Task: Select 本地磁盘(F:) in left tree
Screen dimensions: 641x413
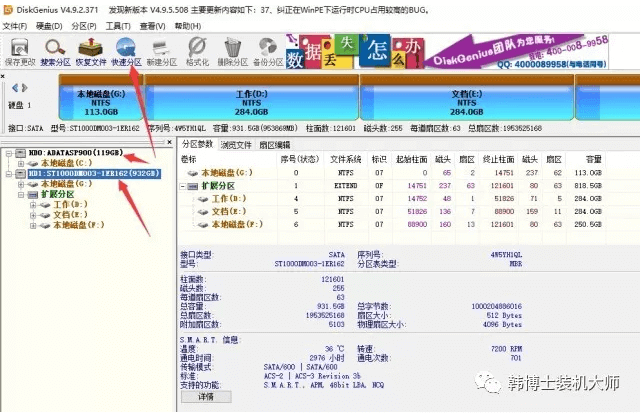Action: pos(78,225)
